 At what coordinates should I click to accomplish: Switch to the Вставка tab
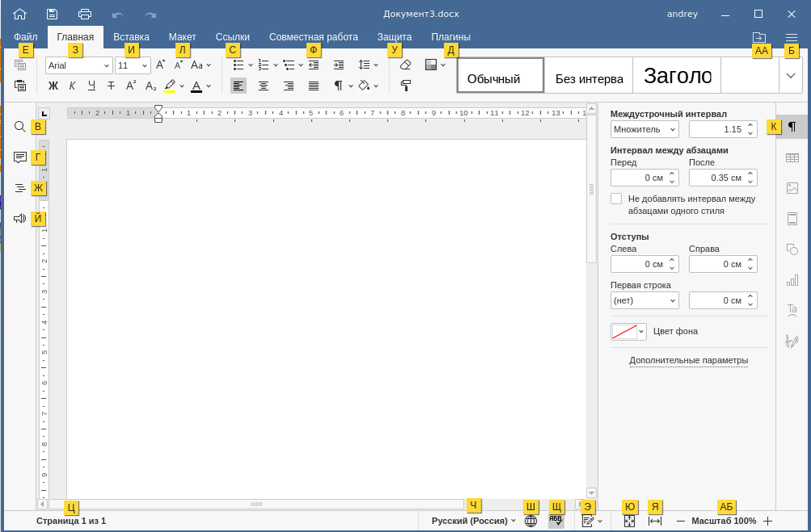click(132, 37)
